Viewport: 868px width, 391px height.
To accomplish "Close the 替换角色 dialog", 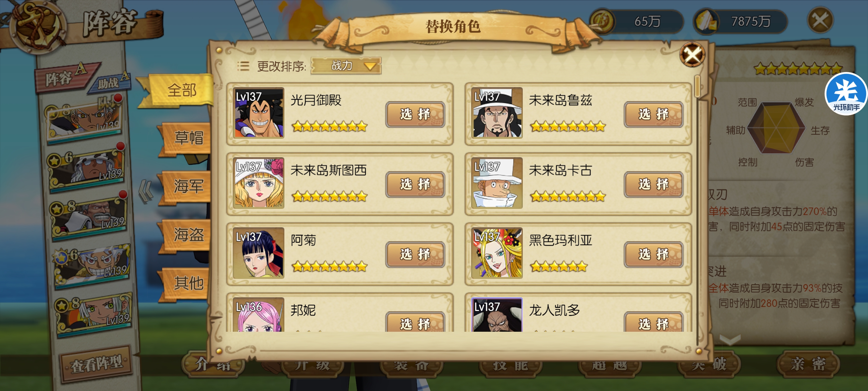I will (692, 54).
